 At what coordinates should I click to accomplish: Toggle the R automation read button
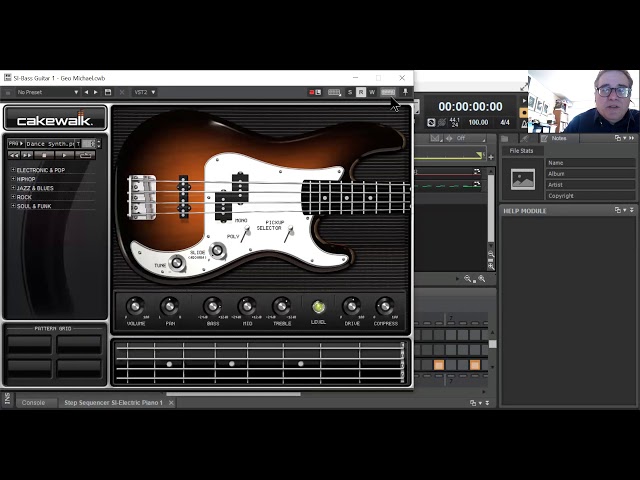coord(361,92)
